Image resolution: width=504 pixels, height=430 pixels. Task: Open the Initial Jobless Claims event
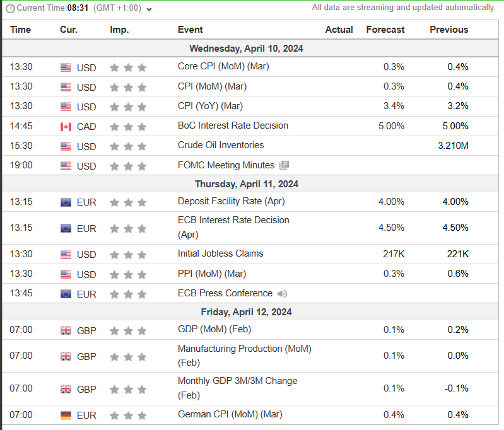(x=220, y=253)
